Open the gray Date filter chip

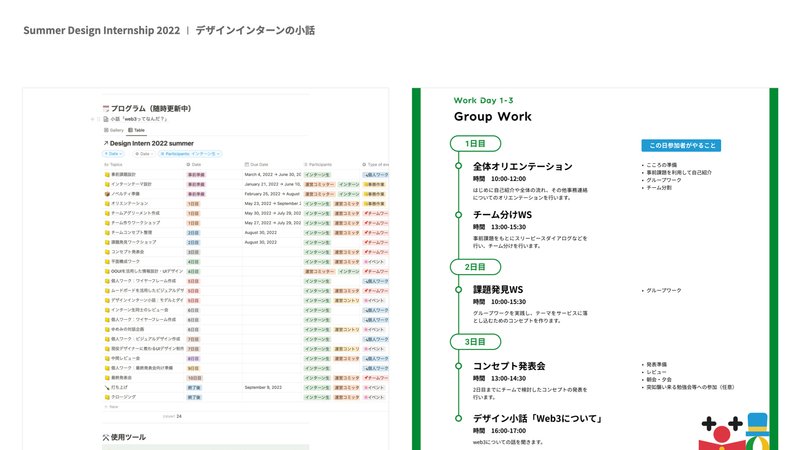(143, 154)
